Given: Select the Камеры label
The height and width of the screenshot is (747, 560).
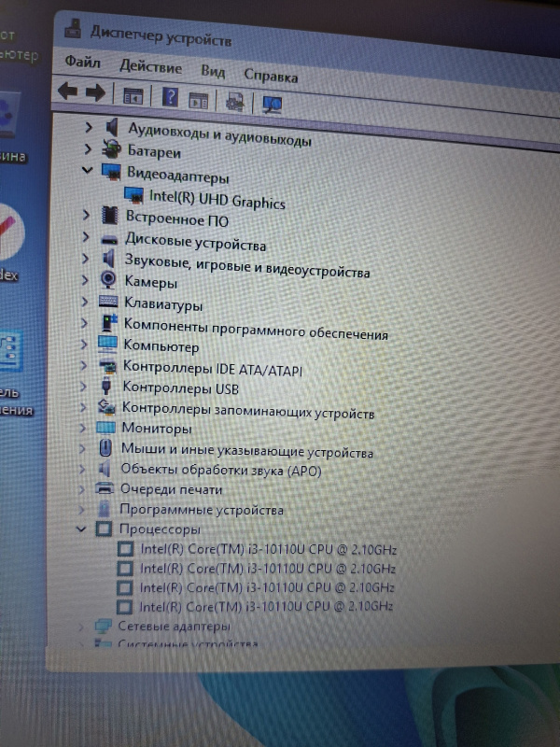Looking at the screenshot, I should click(x=151, y=283).
